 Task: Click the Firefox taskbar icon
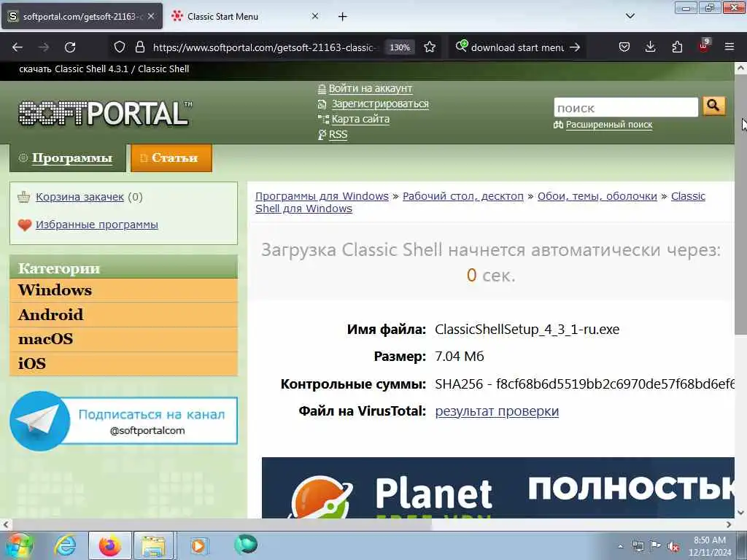click(x=109, y=545)
